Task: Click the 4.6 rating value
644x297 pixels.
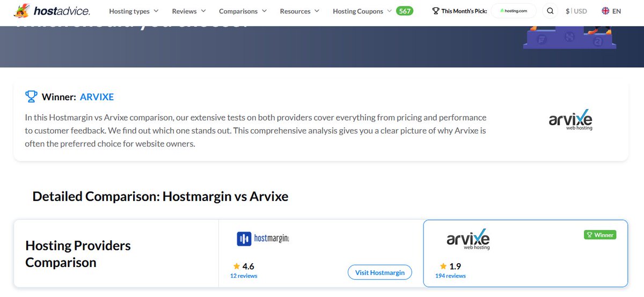Action: 248,266
